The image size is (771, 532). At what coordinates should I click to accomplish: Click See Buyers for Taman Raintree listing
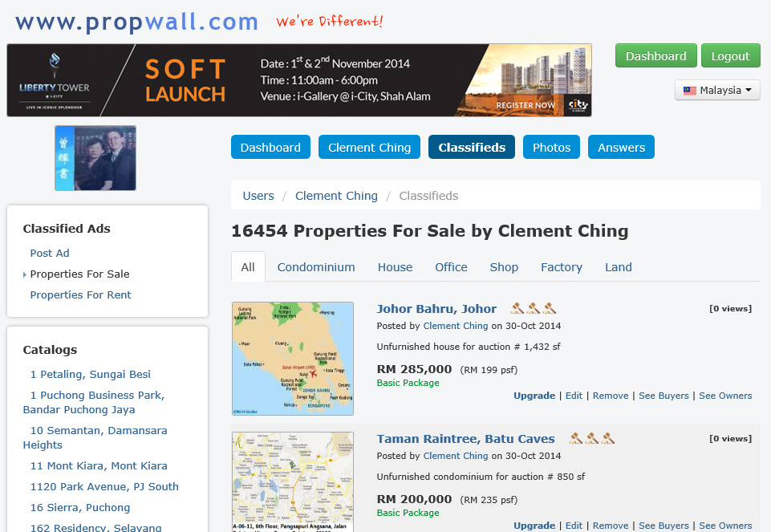(663, 526)
